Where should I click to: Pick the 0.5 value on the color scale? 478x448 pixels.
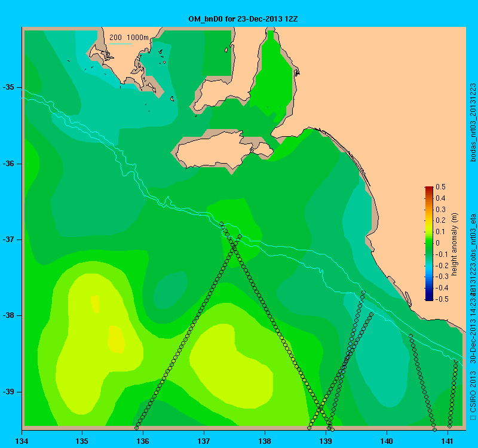(440, 187)
